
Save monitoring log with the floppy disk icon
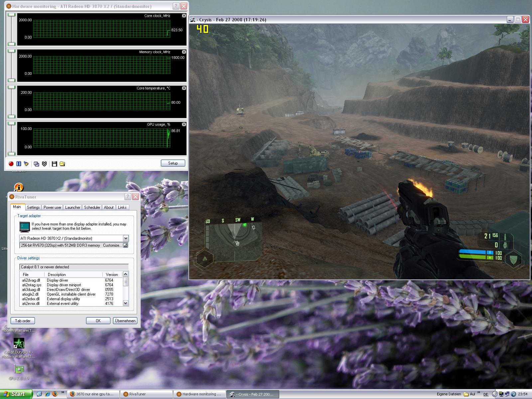pyautogui.click(x=55, y=164)
